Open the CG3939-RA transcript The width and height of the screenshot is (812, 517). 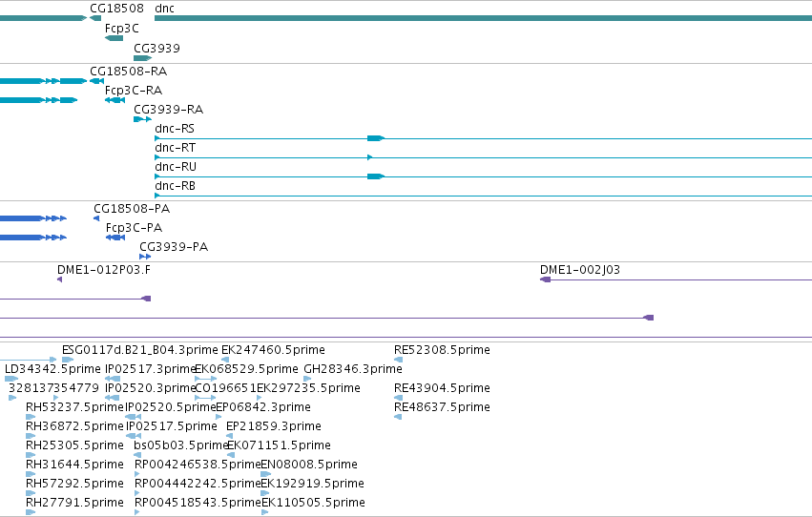point(142,119)
